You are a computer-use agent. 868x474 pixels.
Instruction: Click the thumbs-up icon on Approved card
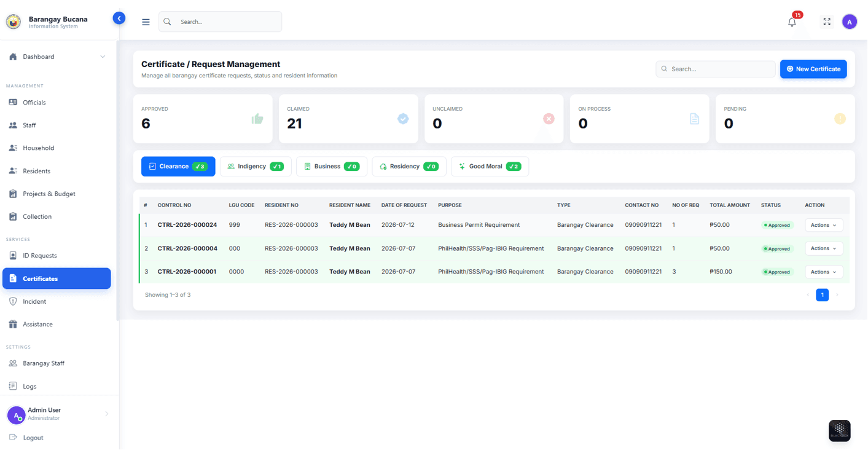pyautogui.click(x=257, y=119)
